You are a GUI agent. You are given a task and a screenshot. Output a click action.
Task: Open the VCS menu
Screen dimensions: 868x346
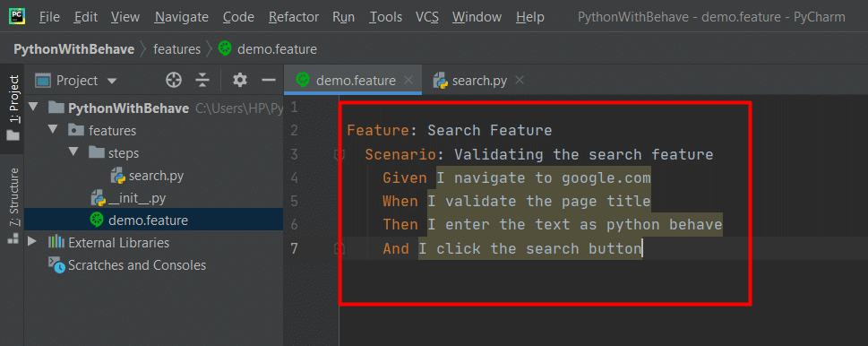(427, 17)
